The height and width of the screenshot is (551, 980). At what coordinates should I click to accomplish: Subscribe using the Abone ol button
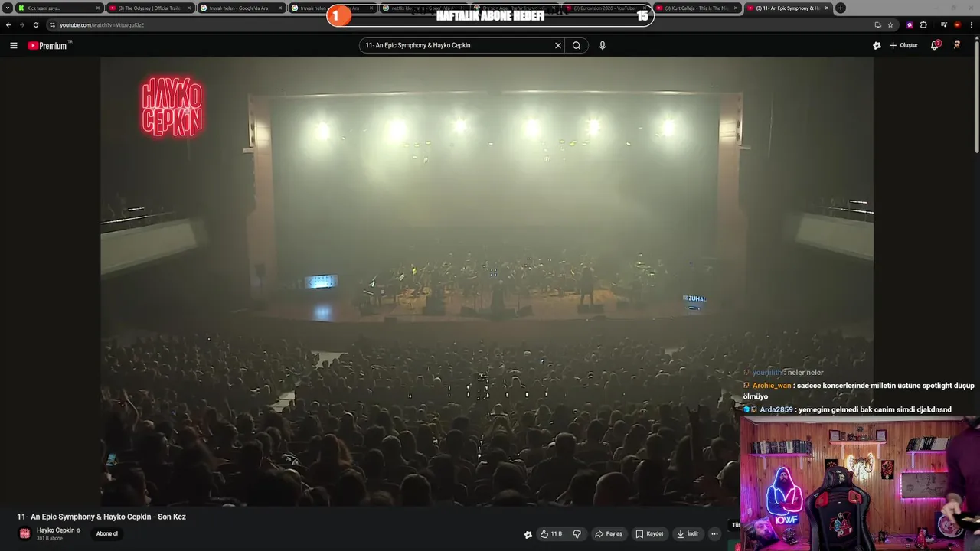pyautogui.click(x=107, y=534)
